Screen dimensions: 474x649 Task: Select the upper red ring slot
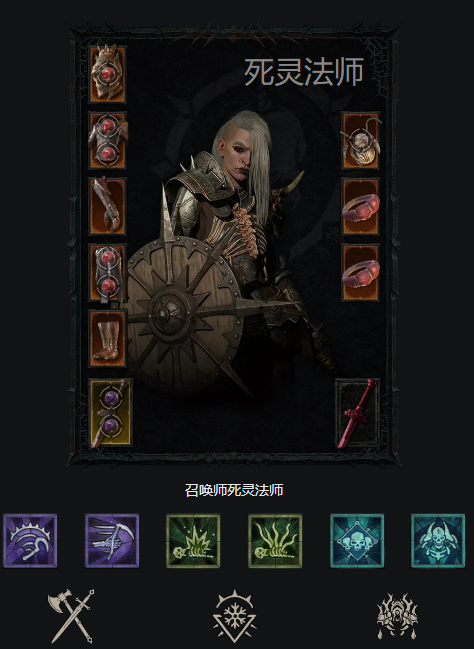(x=361, y=206)
